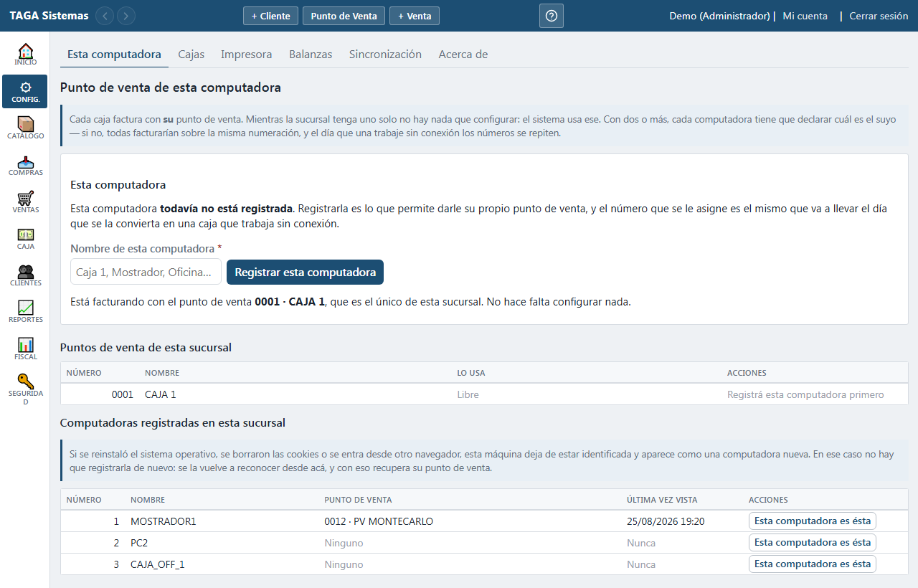Open the Fiscal sidebar icon
The image size is (918, 588).
[25, 349]
